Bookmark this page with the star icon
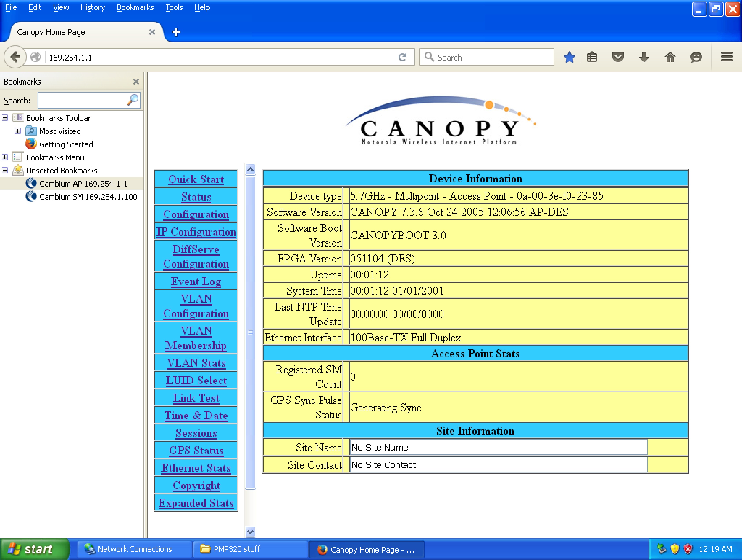Screen dimensions: 742x560 pyautogui.click(x=569, y=57)
